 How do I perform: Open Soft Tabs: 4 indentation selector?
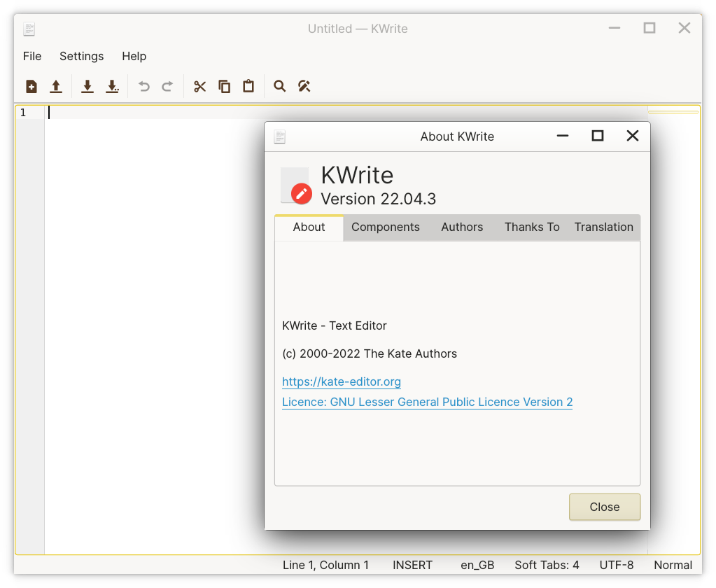(547, 565)
